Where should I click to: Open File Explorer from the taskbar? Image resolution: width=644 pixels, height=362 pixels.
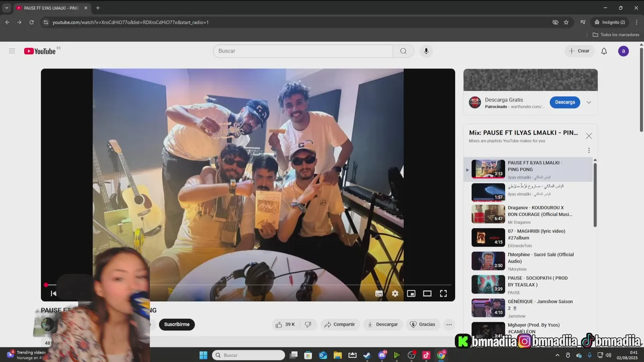(338, 355)
